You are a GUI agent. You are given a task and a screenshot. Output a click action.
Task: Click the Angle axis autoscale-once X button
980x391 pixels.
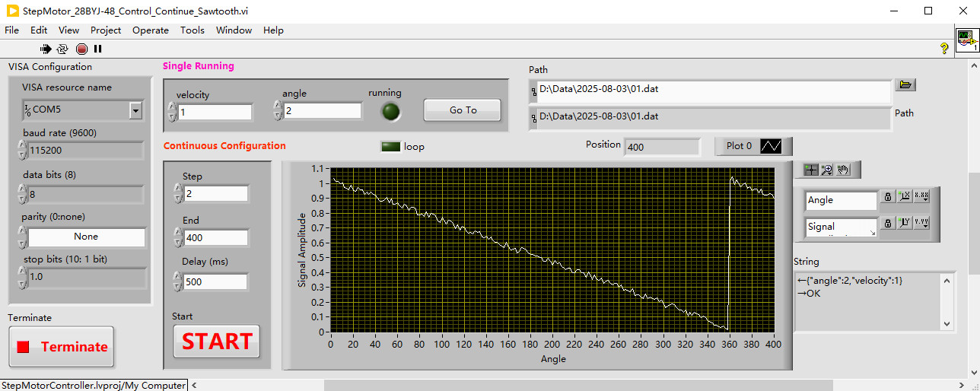(904, 196)
